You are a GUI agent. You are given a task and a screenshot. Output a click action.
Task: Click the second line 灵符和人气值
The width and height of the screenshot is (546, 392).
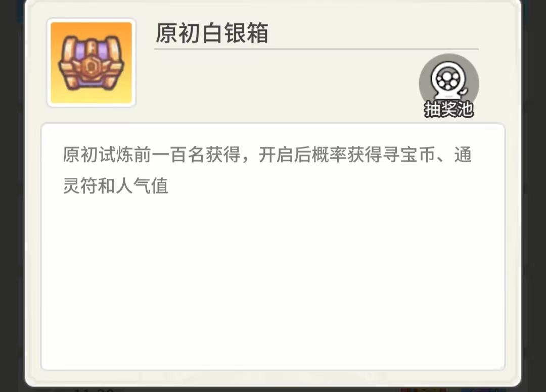[x=116, y=186]
